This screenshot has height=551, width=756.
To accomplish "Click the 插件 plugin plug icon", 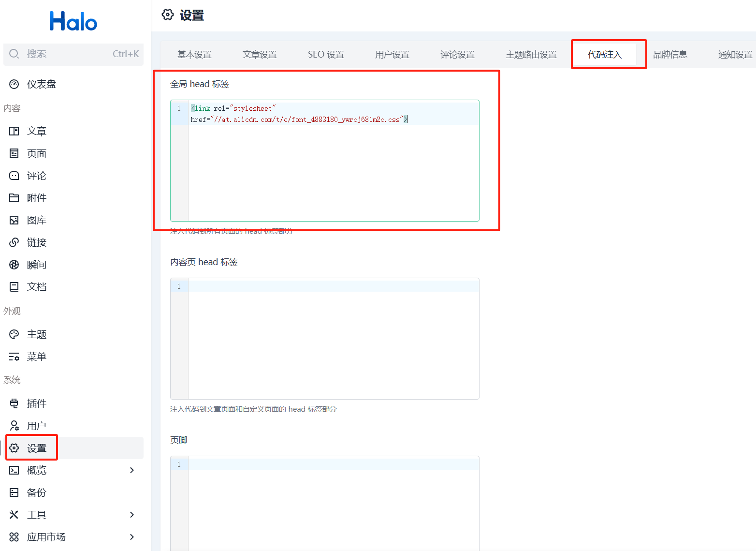I will tap(14, 403).
